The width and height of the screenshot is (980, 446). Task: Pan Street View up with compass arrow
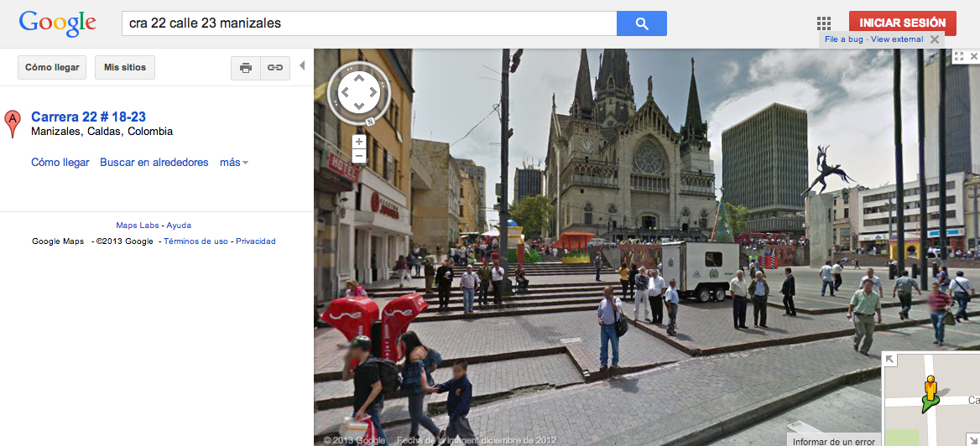(x=359, y=78)
